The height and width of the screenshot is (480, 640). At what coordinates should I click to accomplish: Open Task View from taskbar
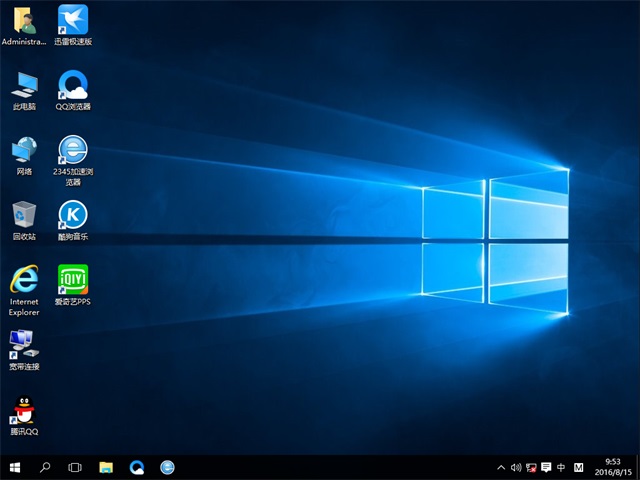75,467
